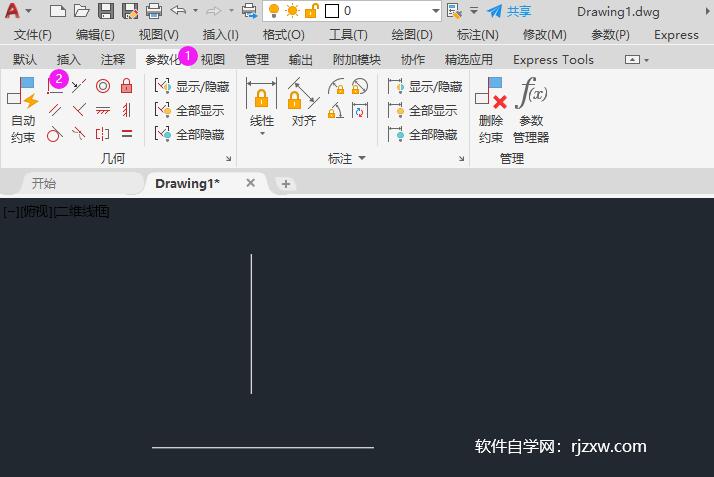
Task: Open the 标注(N) menu
Action: 478,35
